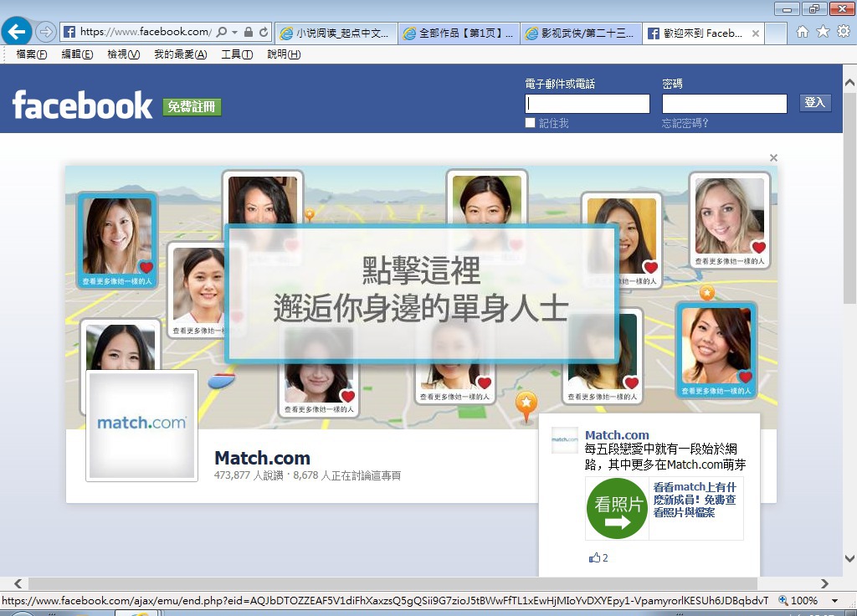Close the Match.com ad with the X
This screenshot has width=857, height=616.
click(x=773, y=158)
